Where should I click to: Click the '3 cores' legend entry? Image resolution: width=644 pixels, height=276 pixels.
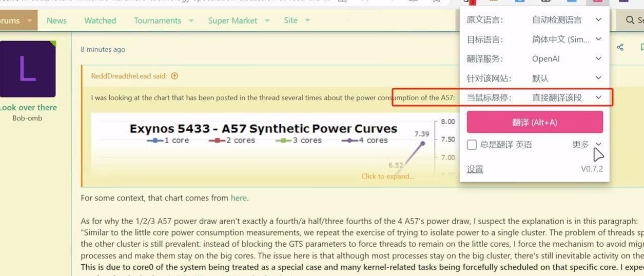click(x=299, y=140)
